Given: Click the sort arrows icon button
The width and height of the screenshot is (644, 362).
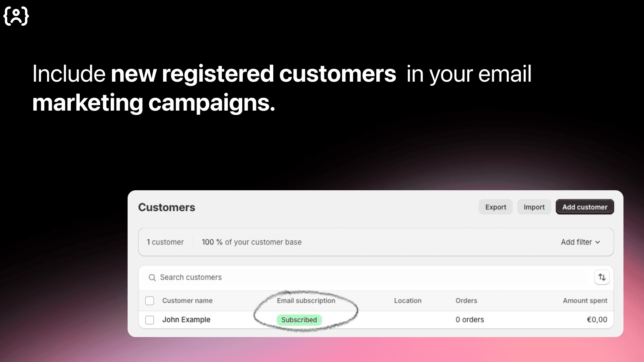Looking at the screenshot, I should click(602, 277).
